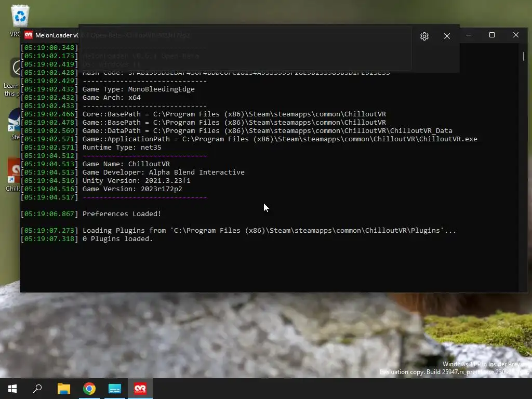532x399 pixels.
Task: Minimize the MelonLoader console window
Action: click(x=469, y=35)
